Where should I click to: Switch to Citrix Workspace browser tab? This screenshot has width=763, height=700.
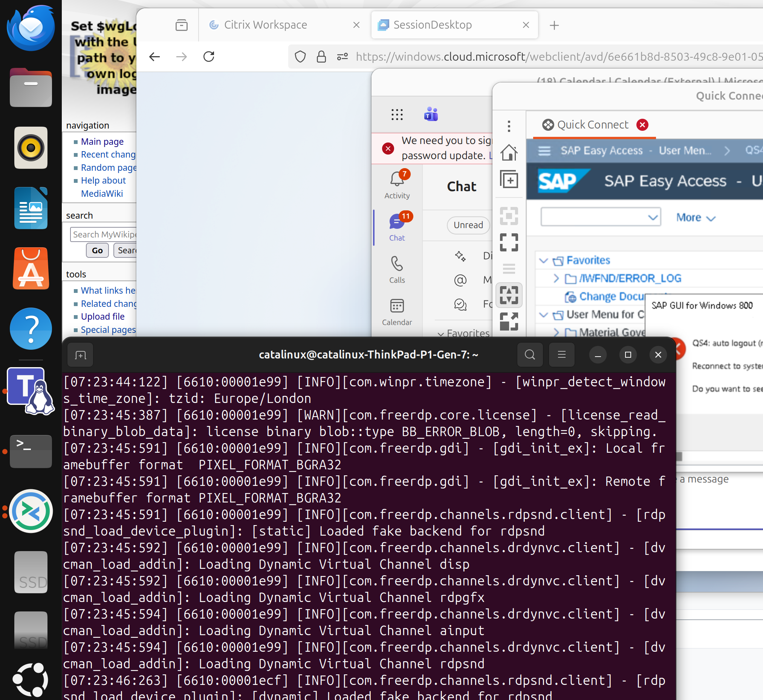pyautogui.click(x=265, y=25)
